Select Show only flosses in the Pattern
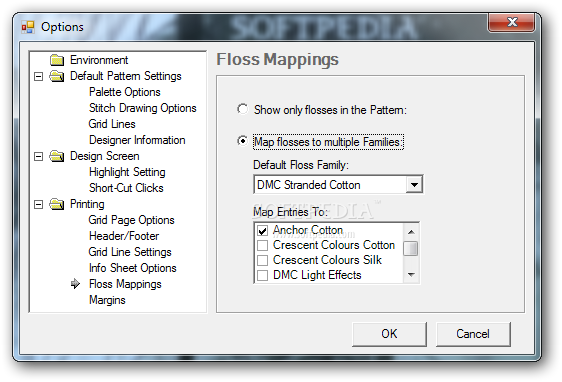The image size is (562, 382). [x=243, y=109]
